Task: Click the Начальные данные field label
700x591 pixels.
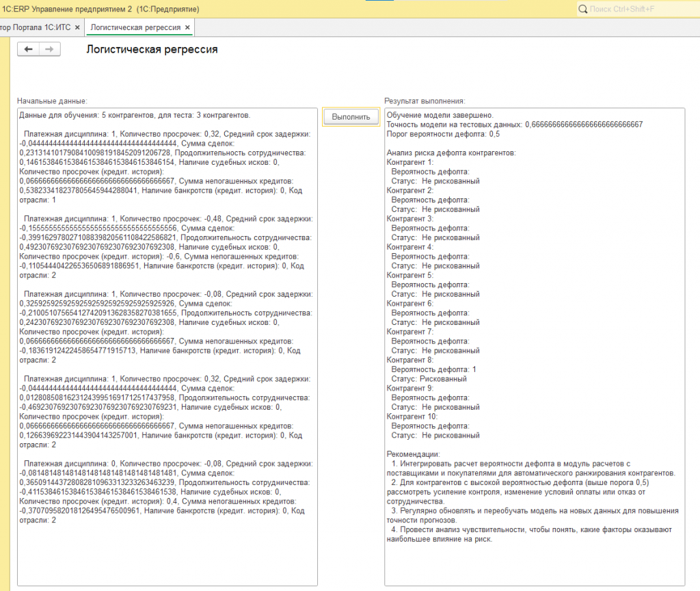Action: 52,101
